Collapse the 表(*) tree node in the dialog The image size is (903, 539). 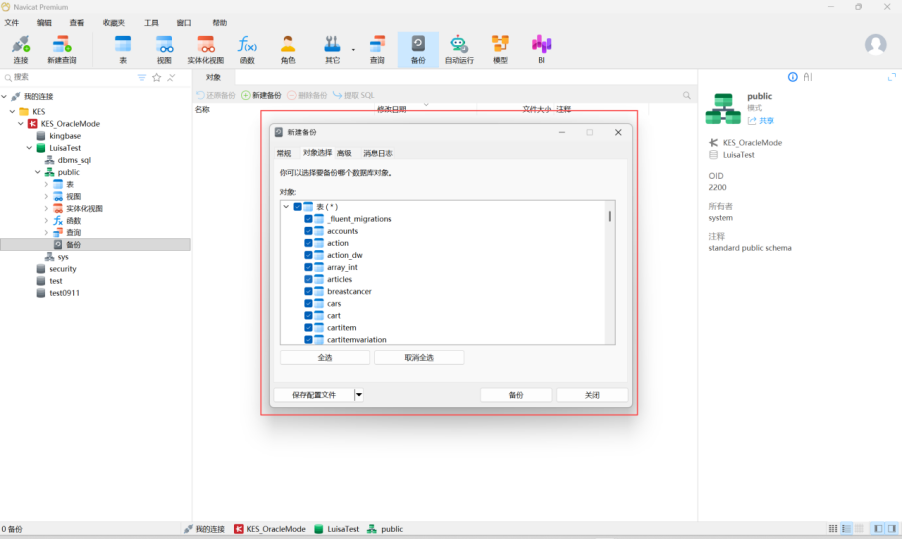[x=286, y=207]
